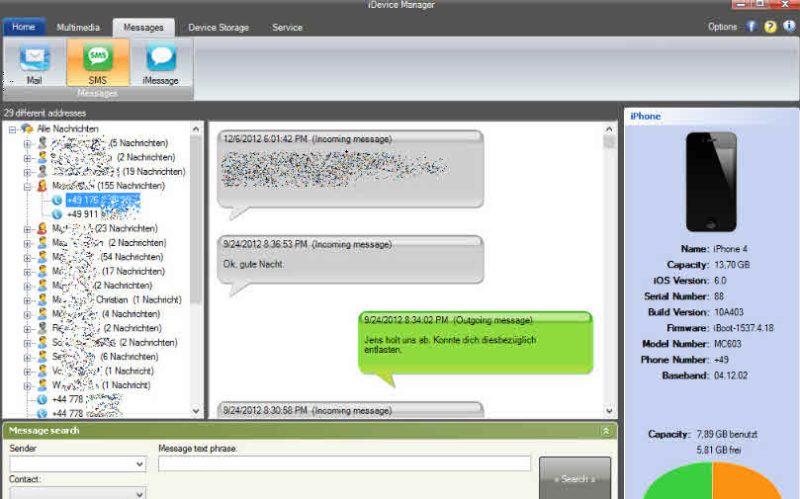Click the '10A403' build version value

(728, 312)
